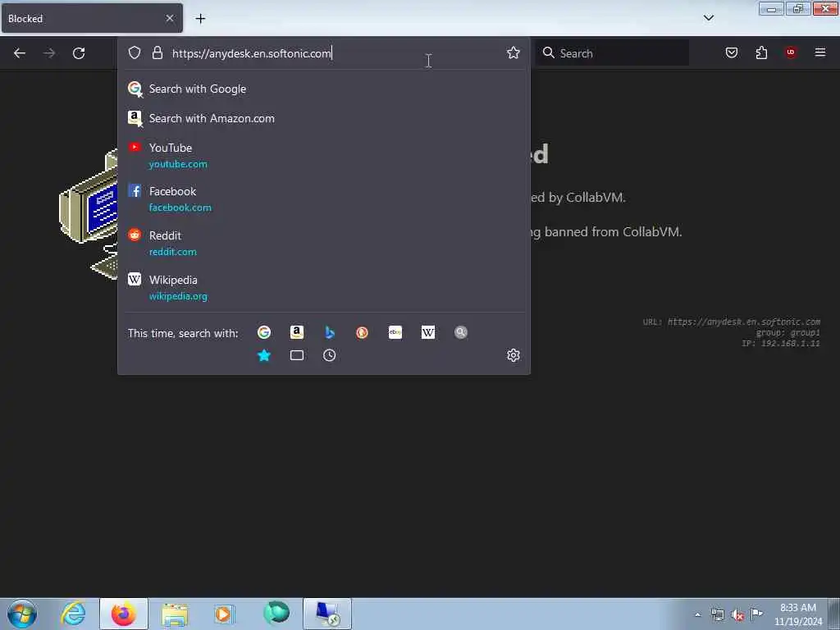Launch Internet Explorer from taskbar
The image size is (840, 630).
73,614
